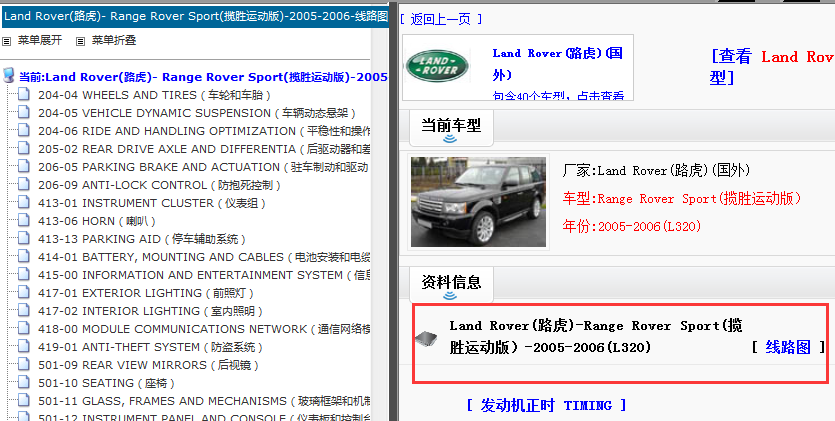Click the page icon for 501-09 REAR VIEW MIRRORS
Viewport: 835px width, 421px height.
pos(23,365)
